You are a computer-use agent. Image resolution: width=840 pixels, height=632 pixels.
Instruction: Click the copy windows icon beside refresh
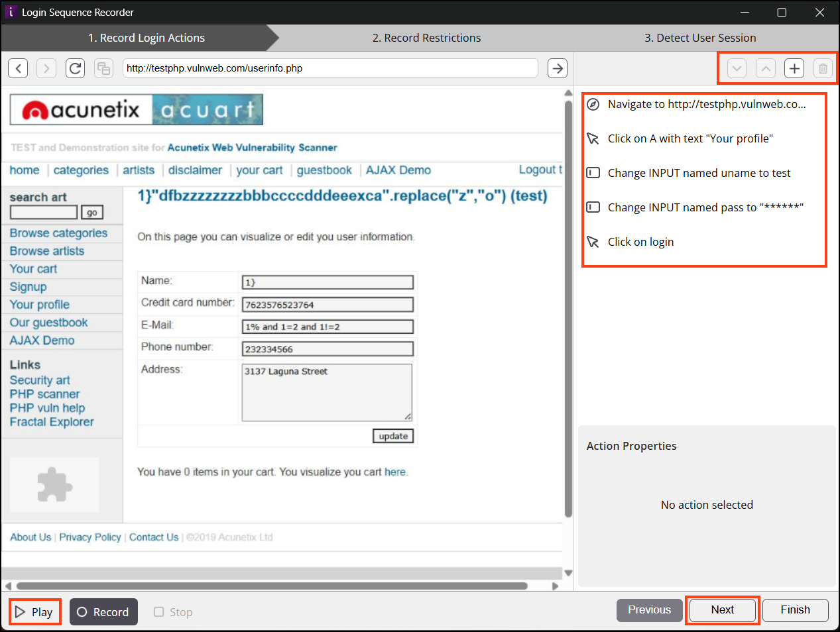[x=104, y=68]
